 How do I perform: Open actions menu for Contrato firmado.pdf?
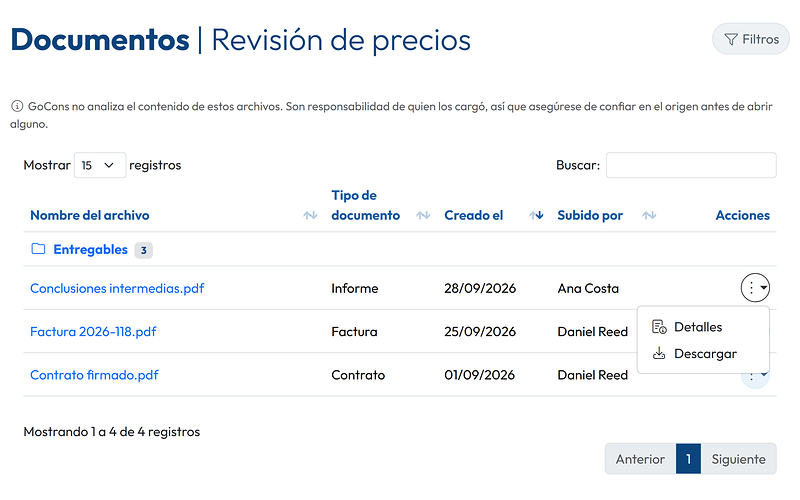click(x=755, y=380)
